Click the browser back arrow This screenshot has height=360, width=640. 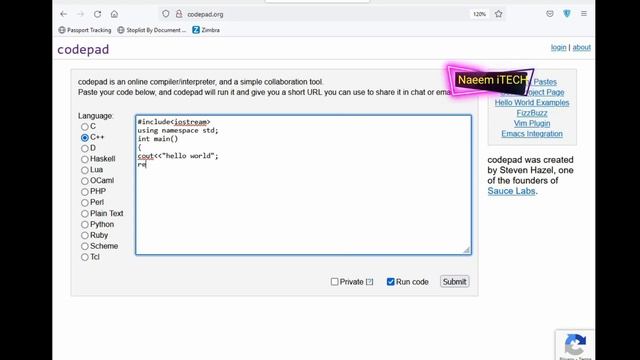click(x=64, y=14)
